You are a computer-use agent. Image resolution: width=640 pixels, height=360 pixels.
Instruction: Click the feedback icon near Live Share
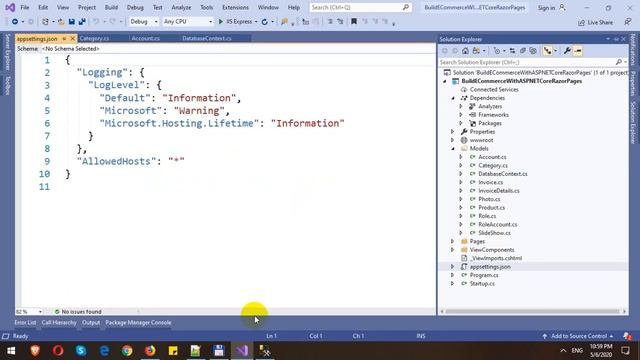(x=628, y=22)
